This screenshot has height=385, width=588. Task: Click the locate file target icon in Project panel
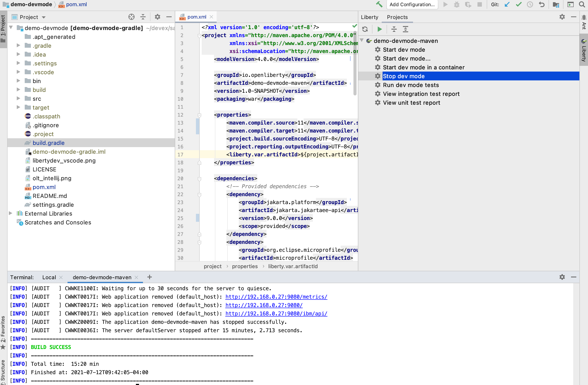click(132, 17)
